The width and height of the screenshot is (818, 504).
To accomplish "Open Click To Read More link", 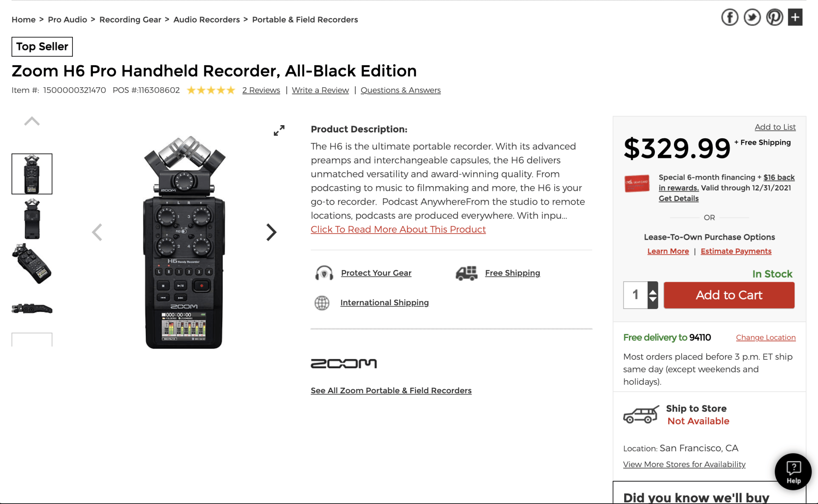I will click(398, 229).
